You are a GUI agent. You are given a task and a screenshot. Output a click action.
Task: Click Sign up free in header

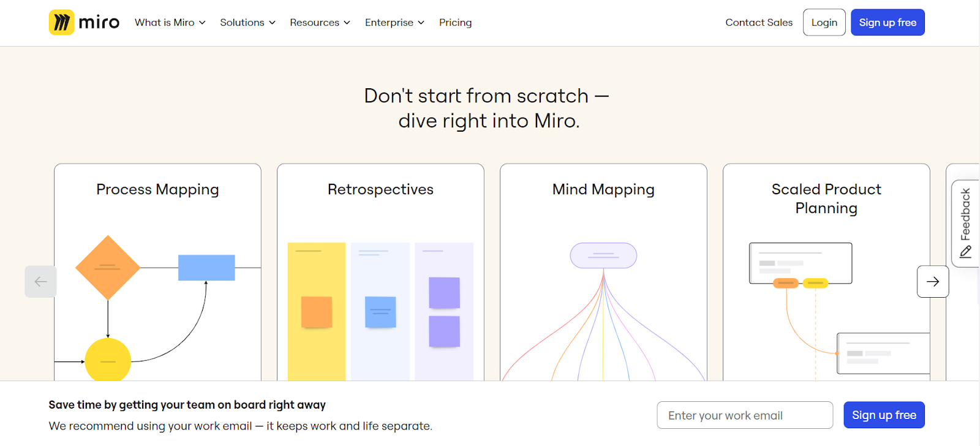[888, 23]
